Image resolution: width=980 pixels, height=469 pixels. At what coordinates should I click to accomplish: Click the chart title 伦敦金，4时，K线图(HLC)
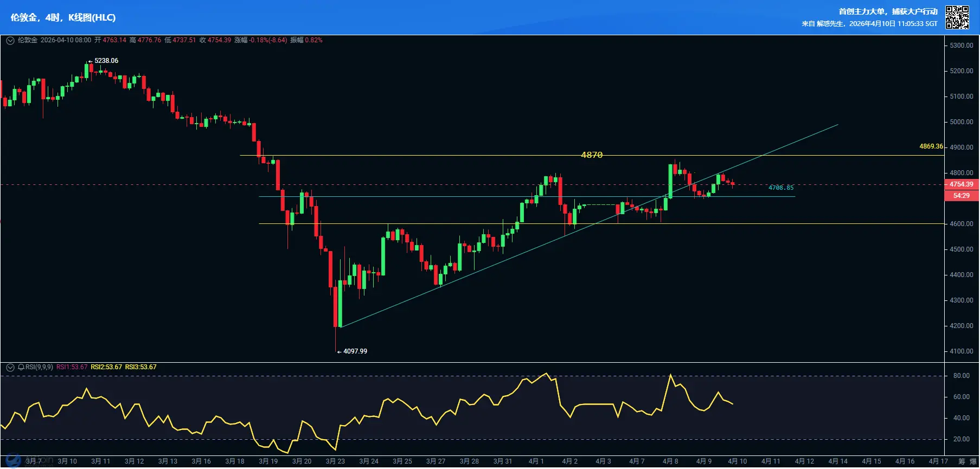click(63, 17)
